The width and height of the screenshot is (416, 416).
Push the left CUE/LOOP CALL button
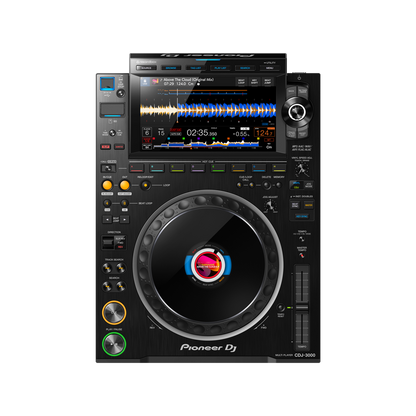point(239,185)
